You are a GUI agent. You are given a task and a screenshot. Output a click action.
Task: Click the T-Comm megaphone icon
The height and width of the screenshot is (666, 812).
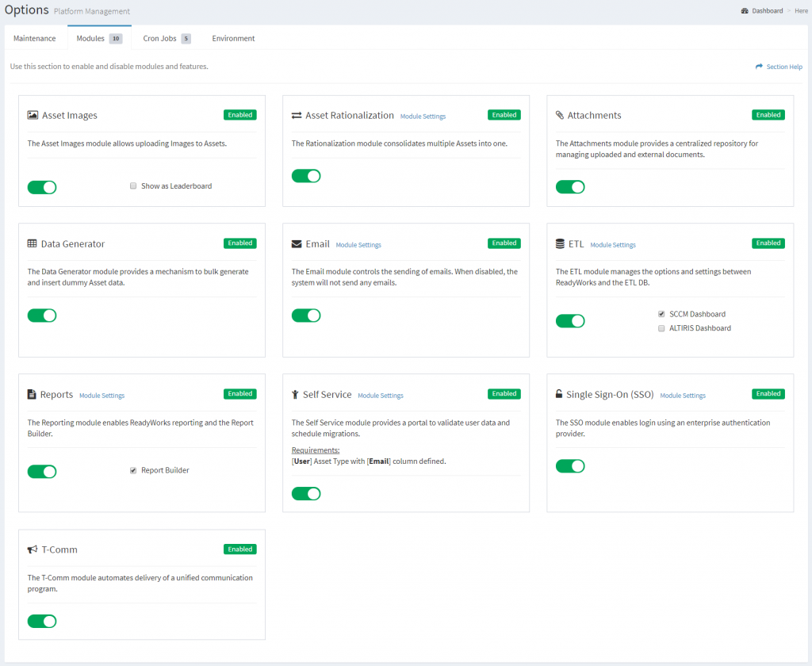(31, 549)
